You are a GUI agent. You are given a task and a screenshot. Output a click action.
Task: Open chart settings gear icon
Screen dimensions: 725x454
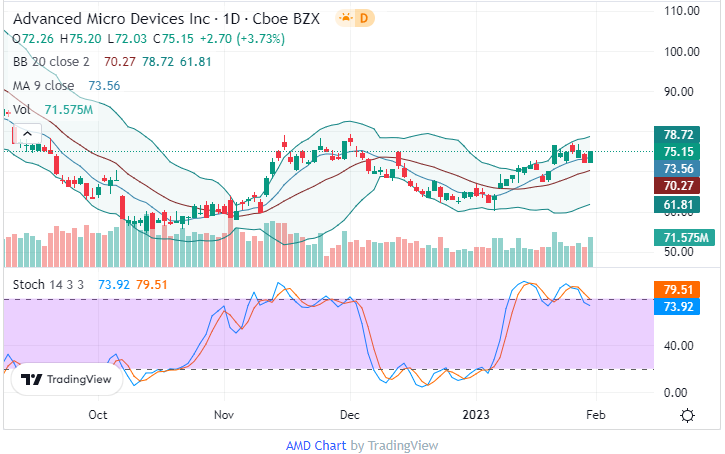(x=687, y=415)
